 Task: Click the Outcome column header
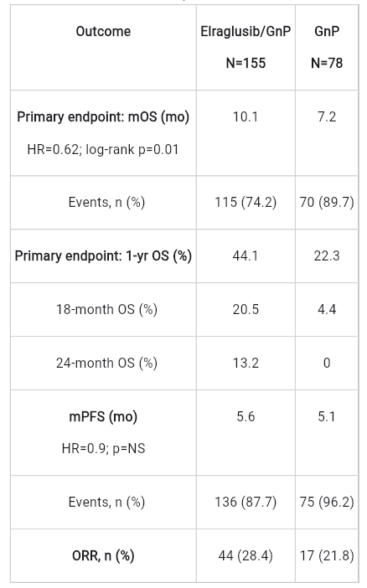point(103,31)
